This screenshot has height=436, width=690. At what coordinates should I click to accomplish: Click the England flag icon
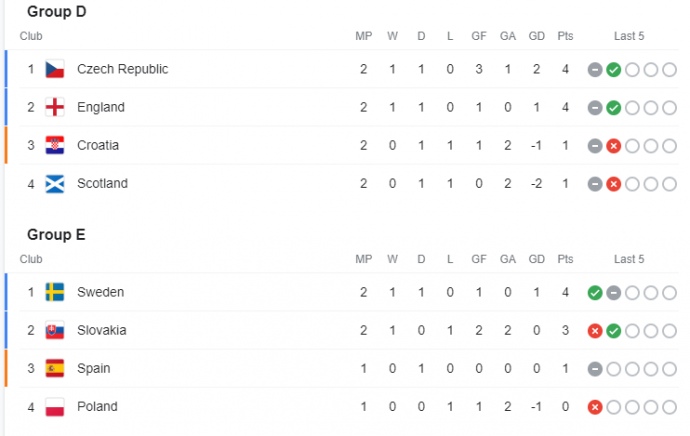(55, 108)
